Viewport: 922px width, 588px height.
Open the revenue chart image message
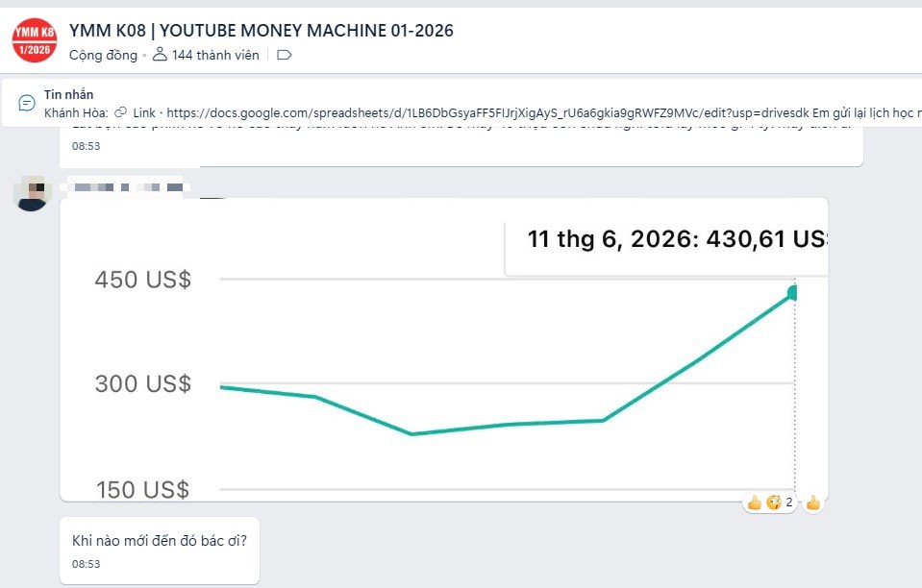444,350
